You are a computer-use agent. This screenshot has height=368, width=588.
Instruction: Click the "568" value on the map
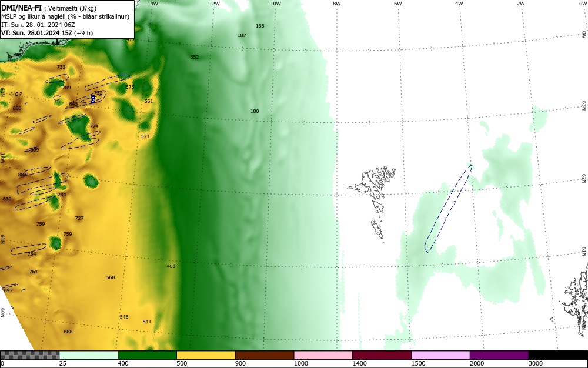point(111,277)
